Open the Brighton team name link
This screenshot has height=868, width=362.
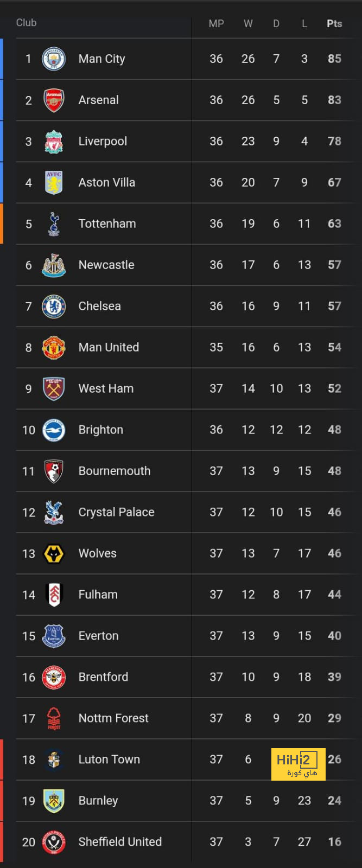(101, 430)
